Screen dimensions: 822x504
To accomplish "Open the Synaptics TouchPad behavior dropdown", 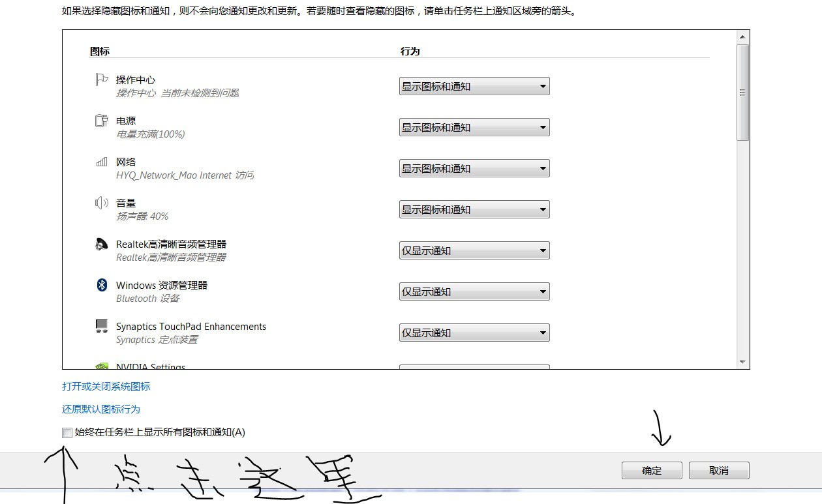I will pos(474,333).
